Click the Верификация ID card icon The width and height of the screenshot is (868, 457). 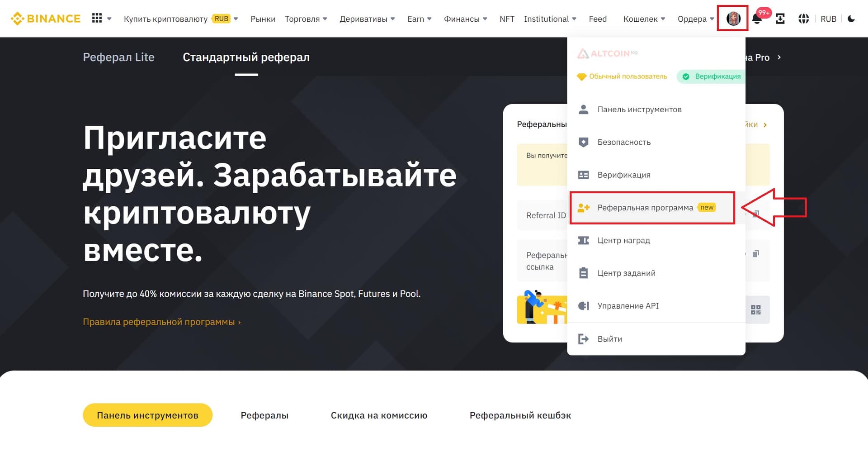[x=584, y=175]
